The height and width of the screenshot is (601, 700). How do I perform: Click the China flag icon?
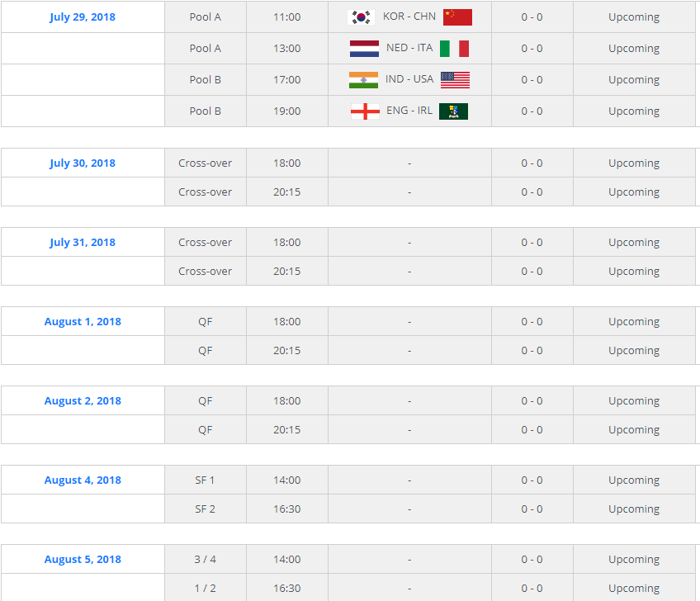pyautogui.click(x=457, y=17)
